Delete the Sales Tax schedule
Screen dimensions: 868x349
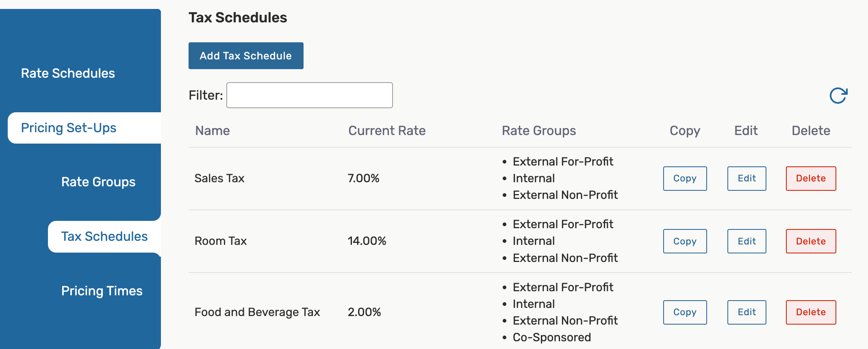coord(811,179)
